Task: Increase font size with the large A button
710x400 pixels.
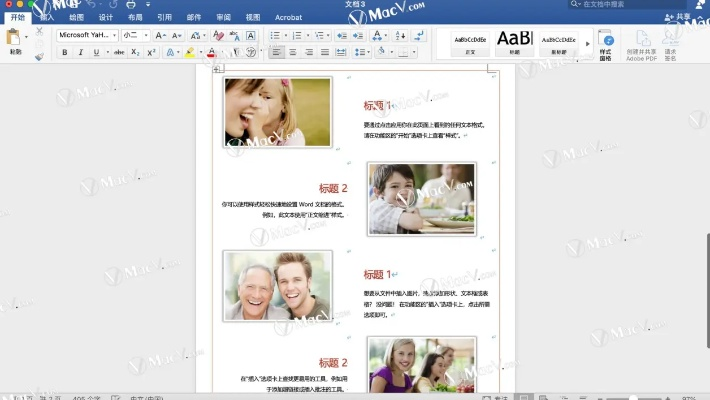Action: 160,35
